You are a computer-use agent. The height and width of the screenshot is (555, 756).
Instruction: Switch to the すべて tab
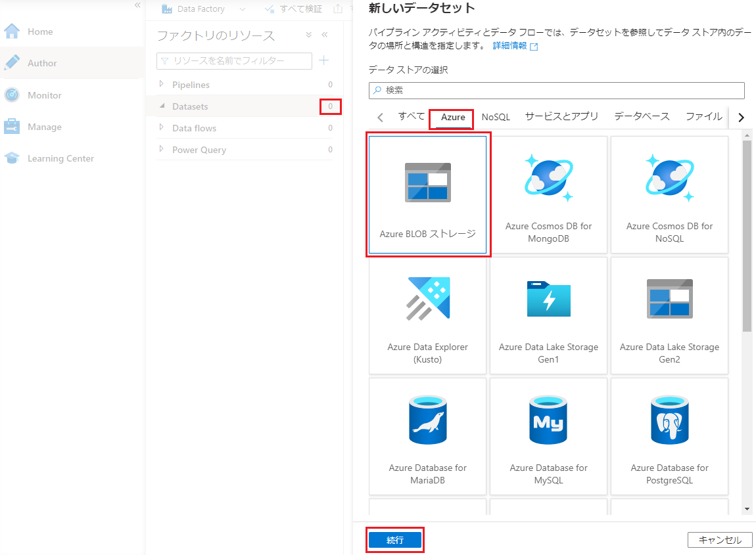(412, 117)
